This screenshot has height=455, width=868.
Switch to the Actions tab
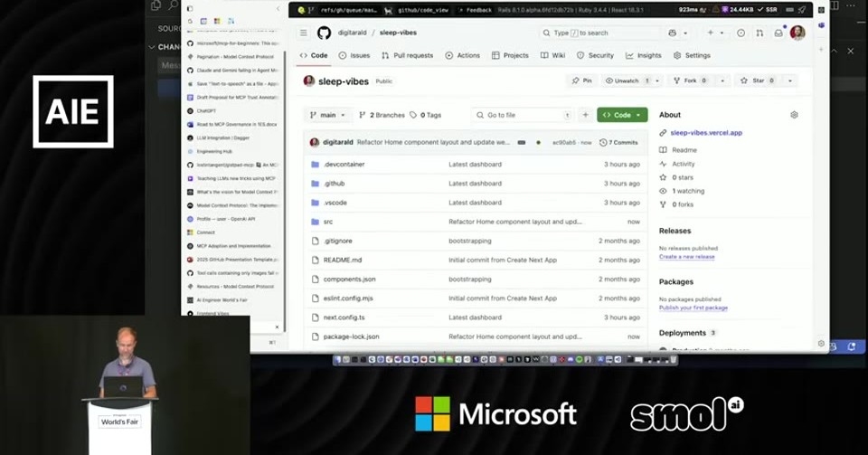coord(463,55)
